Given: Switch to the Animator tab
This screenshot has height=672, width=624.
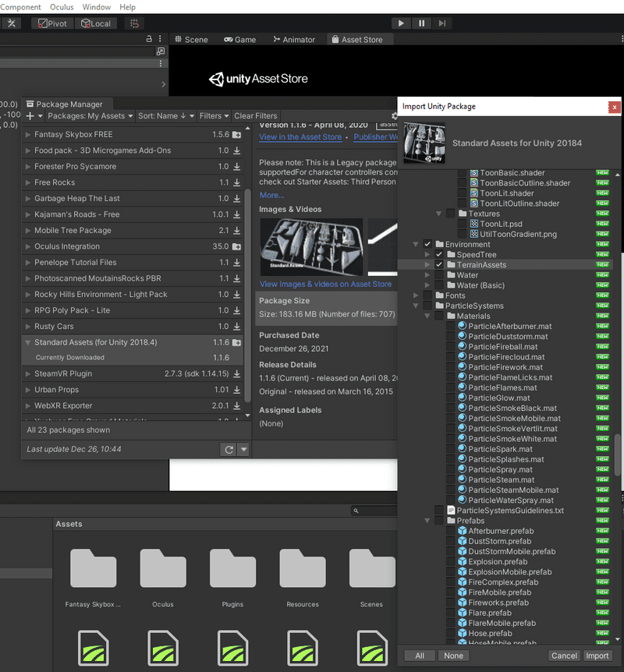Looking at the screenshot, I should [x=294, y=40].
